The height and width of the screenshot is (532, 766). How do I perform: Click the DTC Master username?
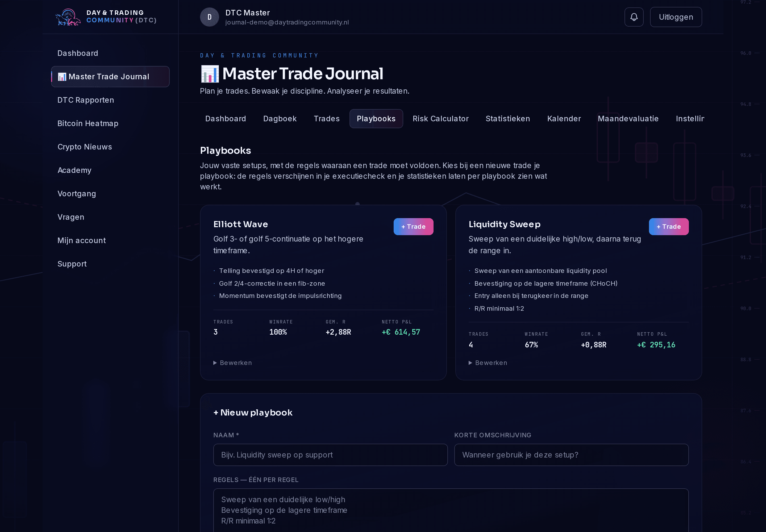pyautogui.click(x=248, y=13)
